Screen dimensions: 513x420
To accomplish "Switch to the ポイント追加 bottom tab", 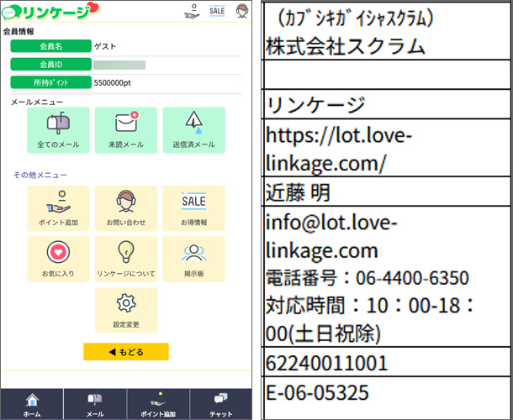I will 158,404.
